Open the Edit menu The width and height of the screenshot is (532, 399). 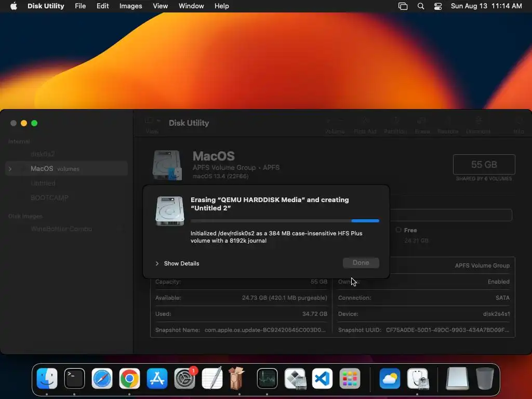(102, 6)
